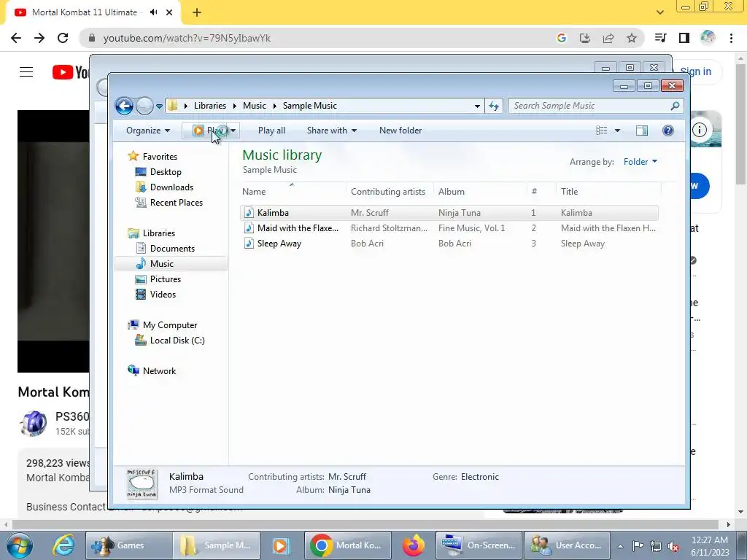Mute the Mortal Kombat tab audio icon
This screenshot has height=560, width=747.
click(153, 12)
